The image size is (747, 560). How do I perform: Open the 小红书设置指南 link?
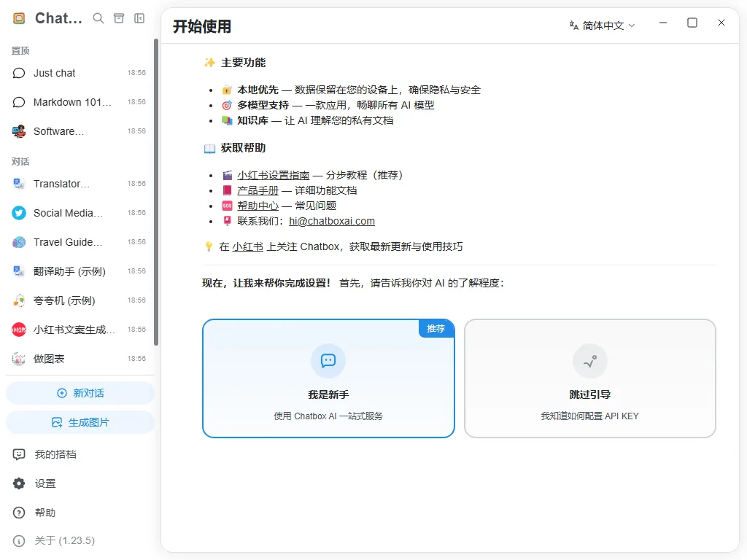click(x=273, y=175)
